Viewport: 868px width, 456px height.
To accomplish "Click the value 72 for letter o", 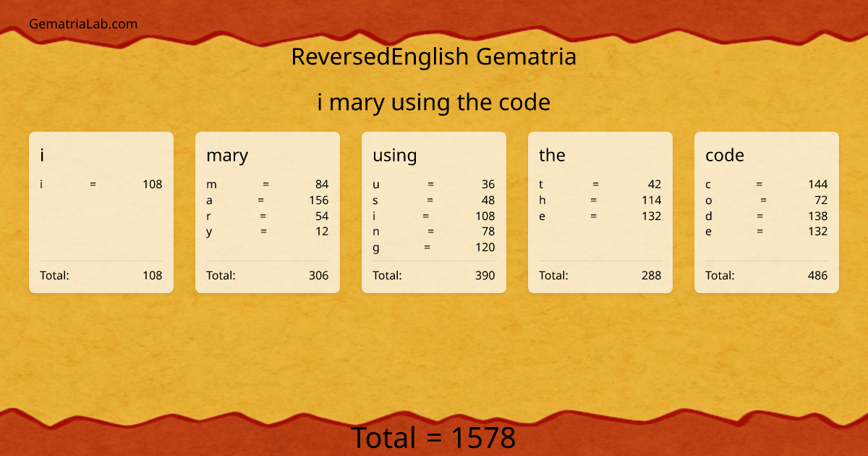I will tap(821, 200).
